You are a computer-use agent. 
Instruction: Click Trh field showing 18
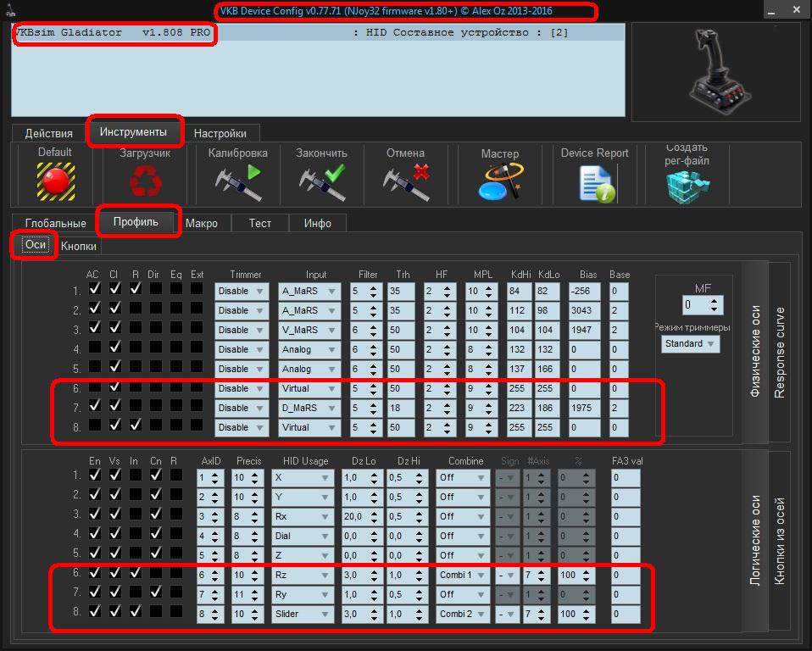click(401, 408)
